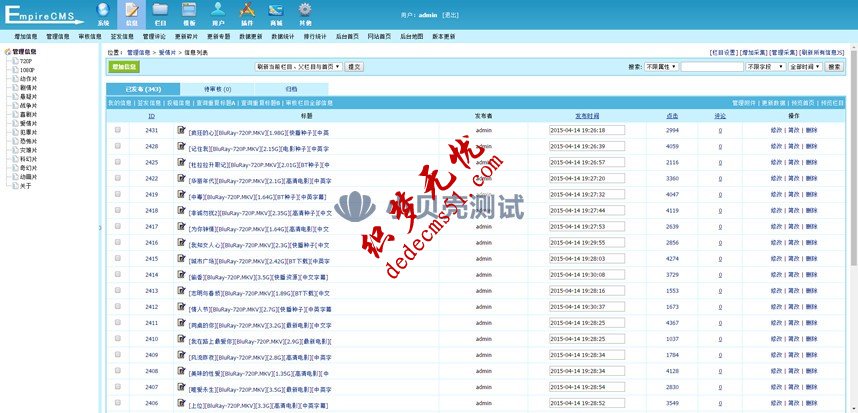Click the edit icon in row ID 2411

(x=182, y=323)
